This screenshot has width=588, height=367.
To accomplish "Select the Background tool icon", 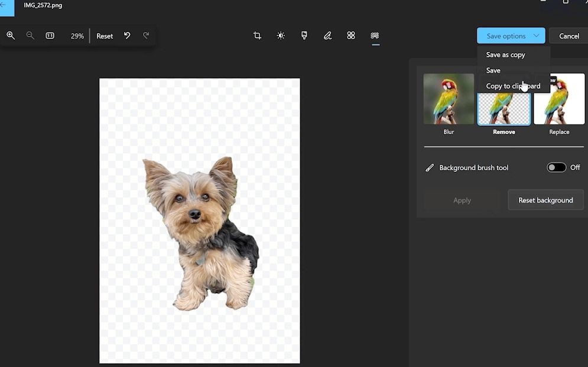I will pos(375,35).
